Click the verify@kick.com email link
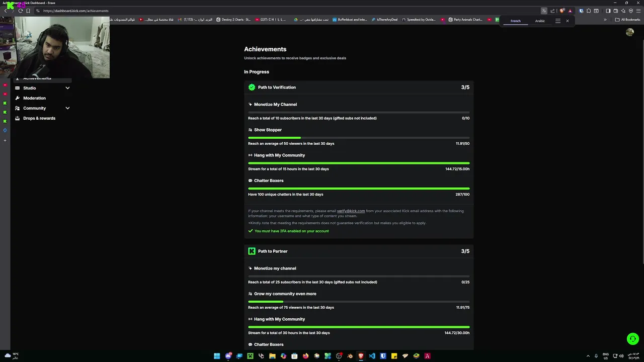 (351, 211)
